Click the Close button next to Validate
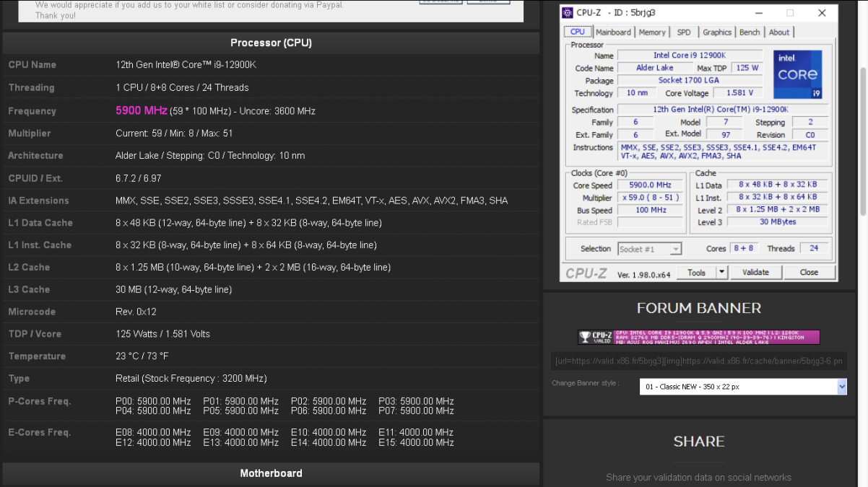The height and width of the screenshot is (487, 868). (x=809, y=272)
